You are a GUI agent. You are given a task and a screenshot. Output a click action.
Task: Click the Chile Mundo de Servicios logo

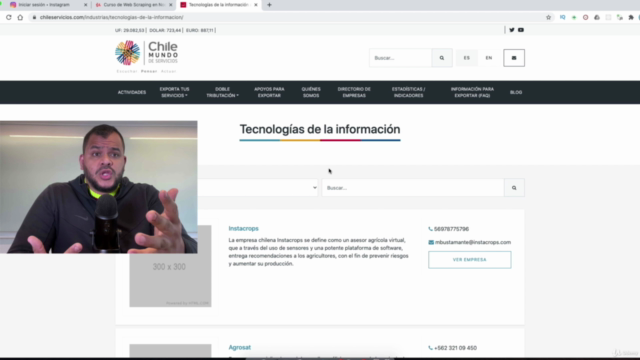[x=147, y=56]
